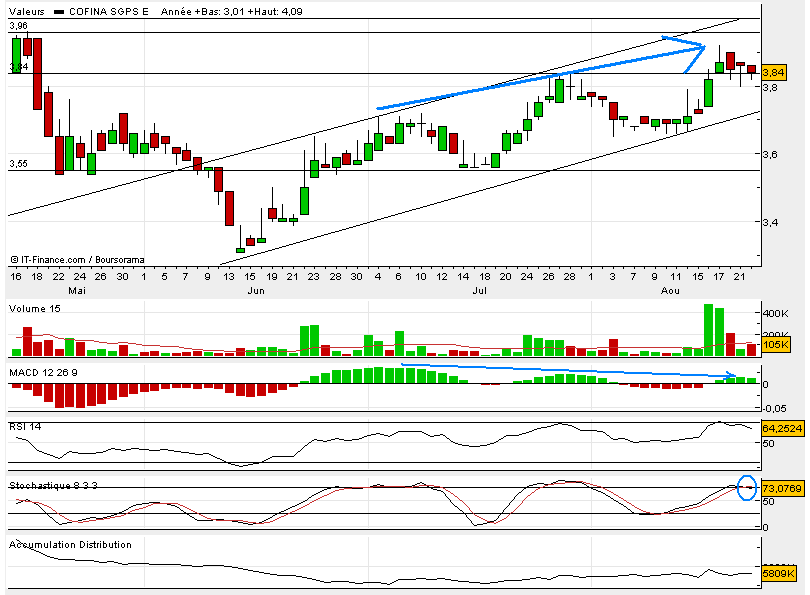Click the date tick '16' on time axis
Image resolution: width=810 pixels, height=595 pixels.
(16, 277)
